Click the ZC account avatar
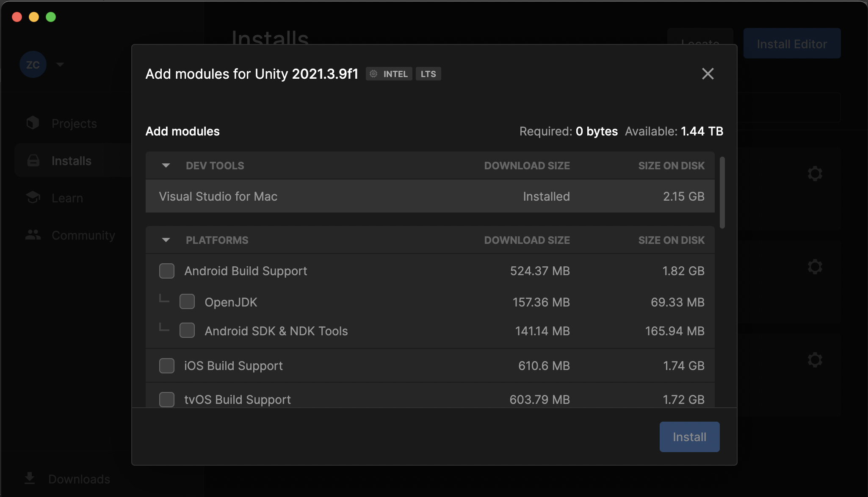This screenshot has width=868, height=497. pos(33,64)
